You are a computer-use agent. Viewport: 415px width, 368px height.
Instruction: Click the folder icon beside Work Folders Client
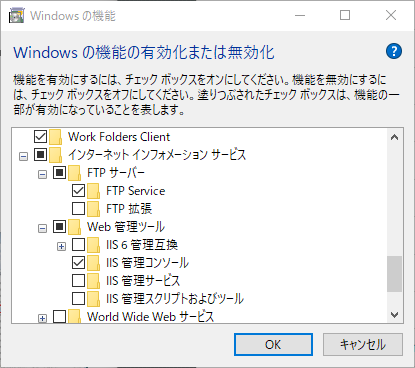(55, 137)
